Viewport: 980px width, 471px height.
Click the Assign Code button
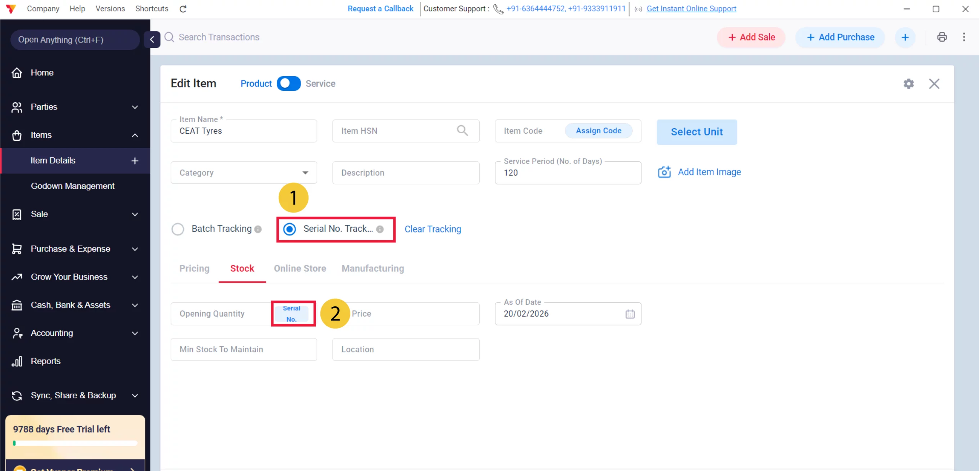tap(598, 131)
